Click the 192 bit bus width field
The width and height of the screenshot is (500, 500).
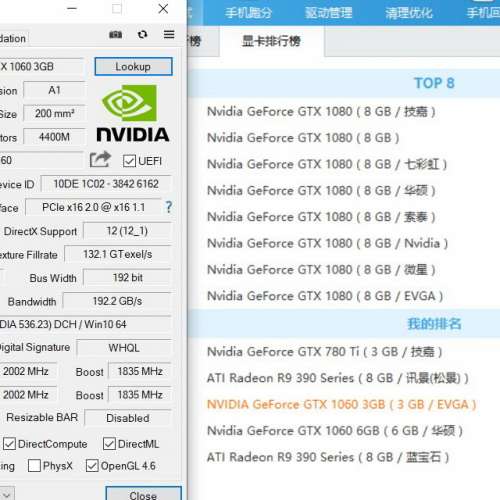click(x=127, y=278)
